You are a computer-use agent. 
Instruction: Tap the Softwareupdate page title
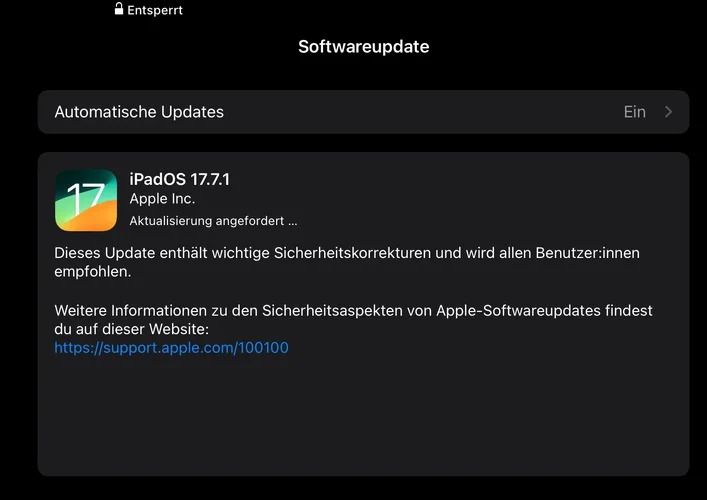click(363, 46)
